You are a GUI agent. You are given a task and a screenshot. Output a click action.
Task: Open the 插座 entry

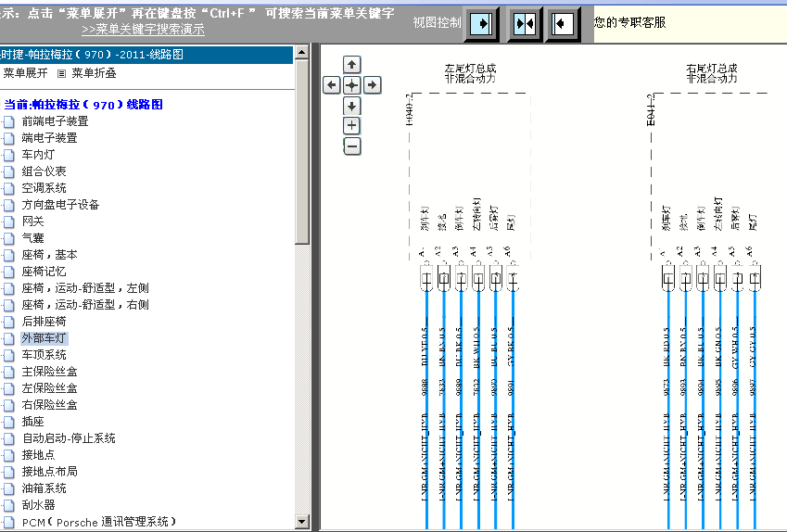pos(32,421)
